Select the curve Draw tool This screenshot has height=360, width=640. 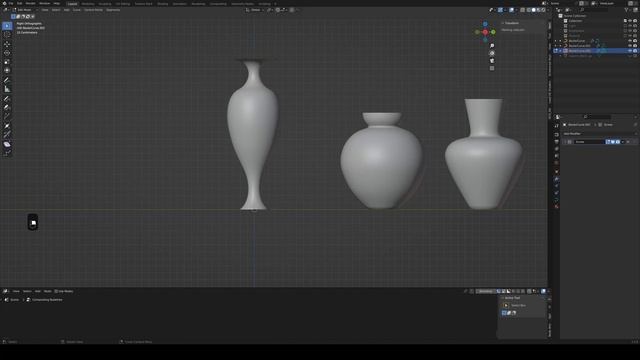pyautogui.click(x=7, y=98)
